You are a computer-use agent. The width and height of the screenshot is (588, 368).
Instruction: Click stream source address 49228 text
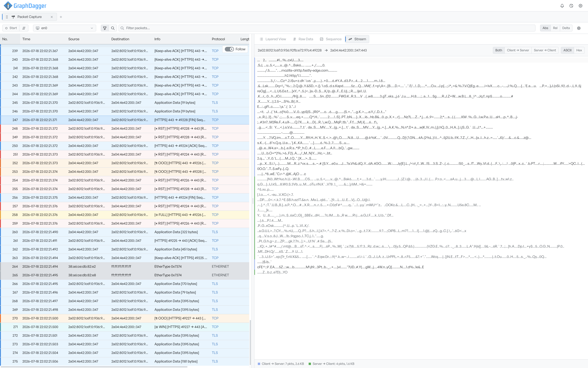290,50
